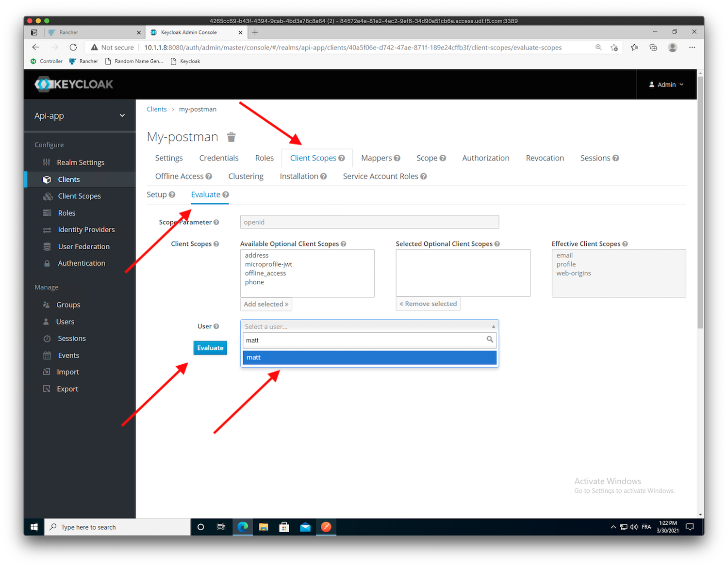Click the trash icon next to My-postman

click(232, 137)
